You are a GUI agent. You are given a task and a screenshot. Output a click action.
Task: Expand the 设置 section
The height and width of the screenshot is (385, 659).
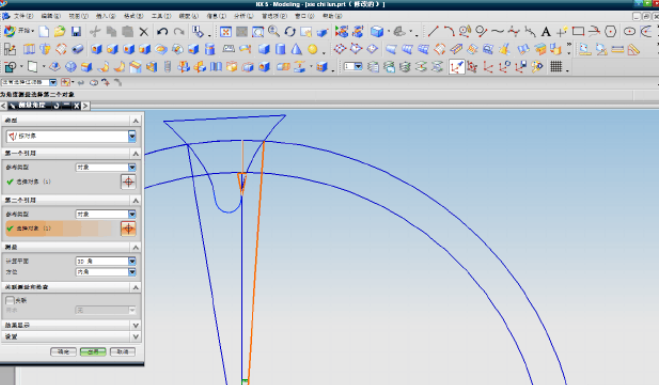(x=71, y=337)
